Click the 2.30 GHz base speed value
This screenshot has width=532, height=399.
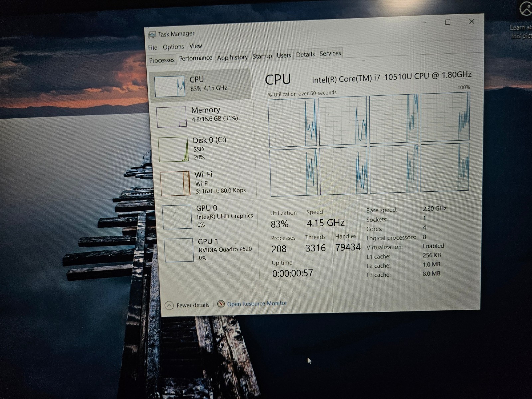tap(435, 209)
